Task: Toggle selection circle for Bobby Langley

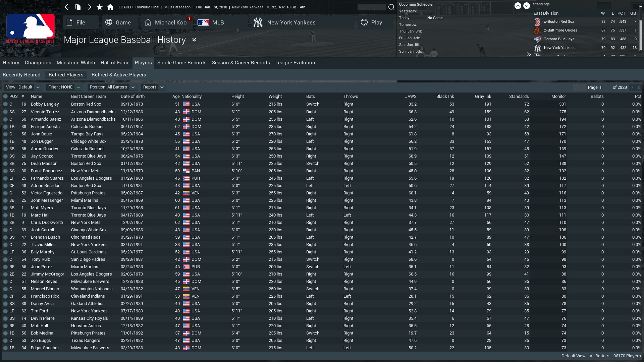Action: pos(5,104)
